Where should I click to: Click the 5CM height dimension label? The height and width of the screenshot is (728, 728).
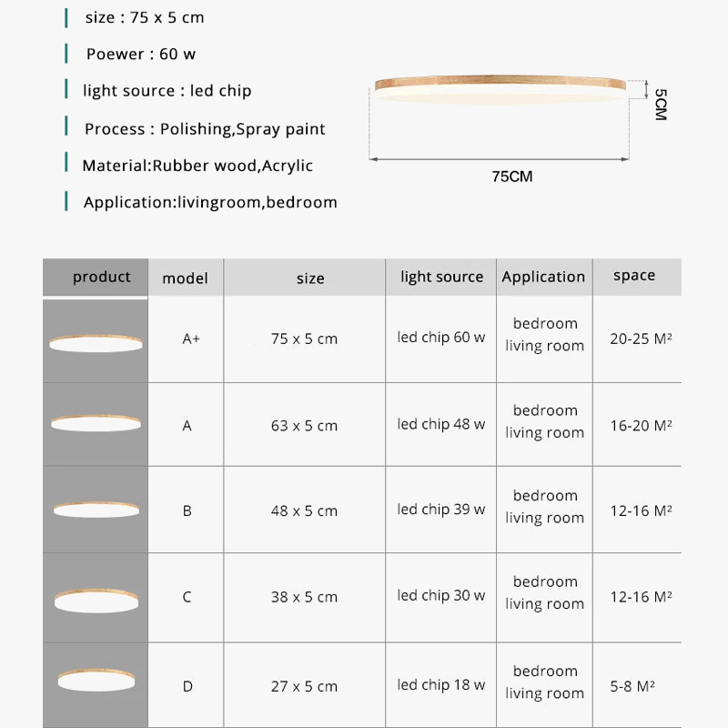pyautogui.click(x=661, y=104)
